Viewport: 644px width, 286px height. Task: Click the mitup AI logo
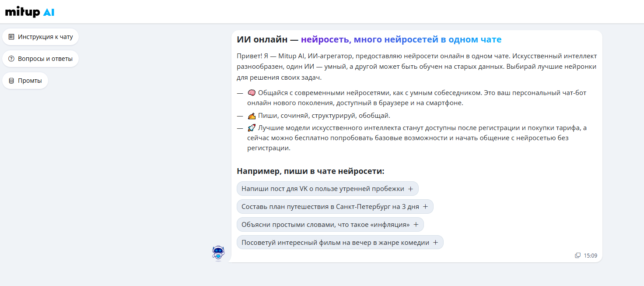(x=30, y=12)
